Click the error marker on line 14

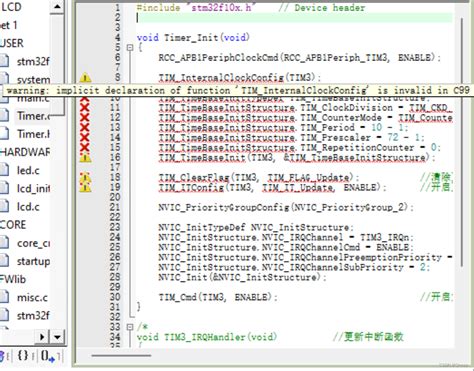(x=85, y=137)
